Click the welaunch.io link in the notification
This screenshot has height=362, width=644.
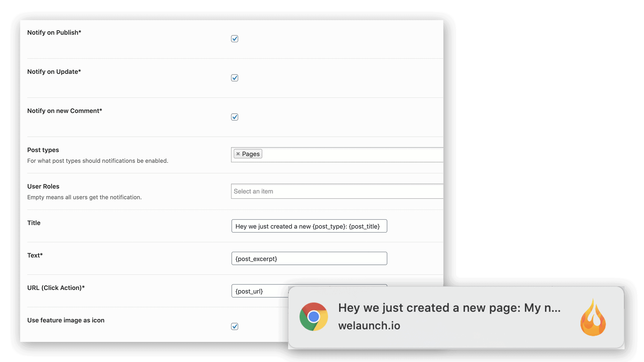(x=369, y=325)
